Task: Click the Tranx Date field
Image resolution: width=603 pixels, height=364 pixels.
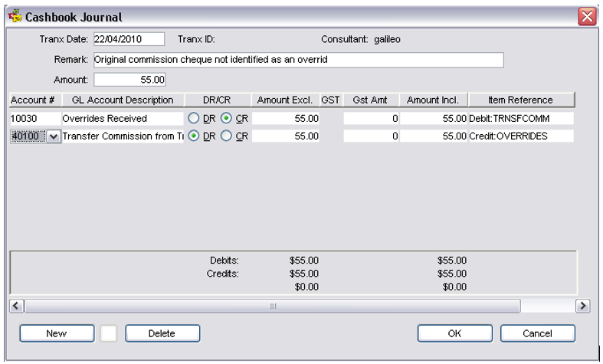Action: 129,39
